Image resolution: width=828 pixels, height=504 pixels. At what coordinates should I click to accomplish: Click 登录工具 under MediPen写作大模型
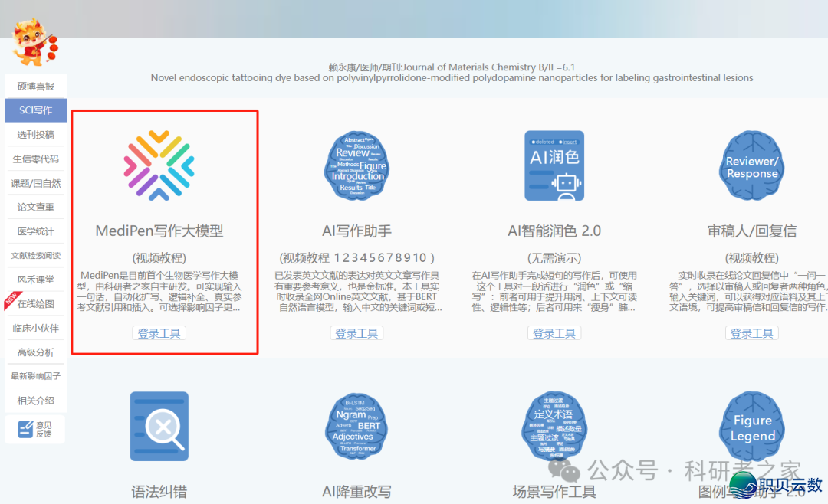click(x=159, y=333)
